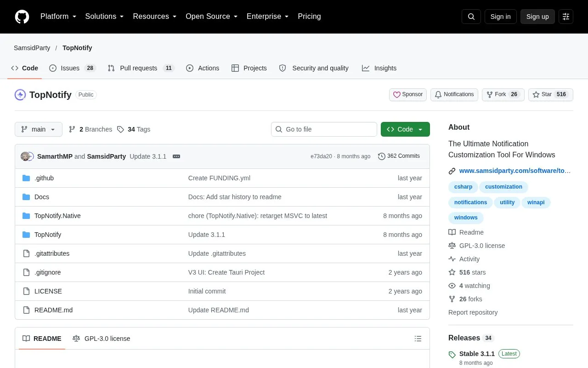Expand the Solutions menu
Screen dimensions: 588x368
pos(104,17)
